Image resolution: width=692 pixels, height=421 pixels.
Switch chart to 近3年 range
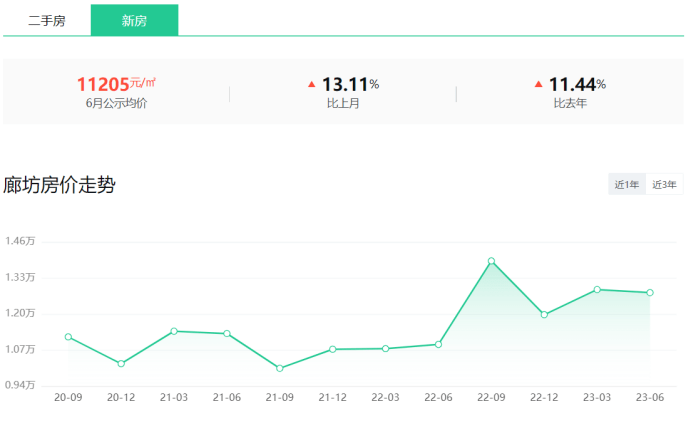click(664, 184)
